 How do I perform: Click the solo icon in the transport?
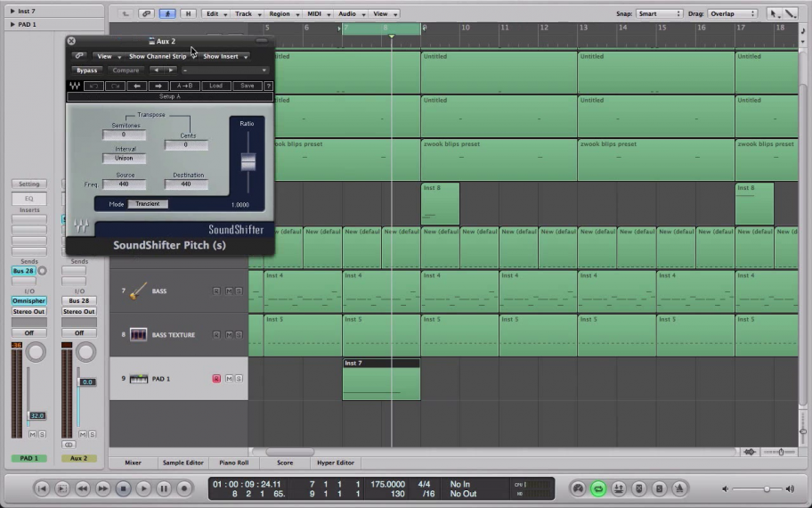point(659,488)
